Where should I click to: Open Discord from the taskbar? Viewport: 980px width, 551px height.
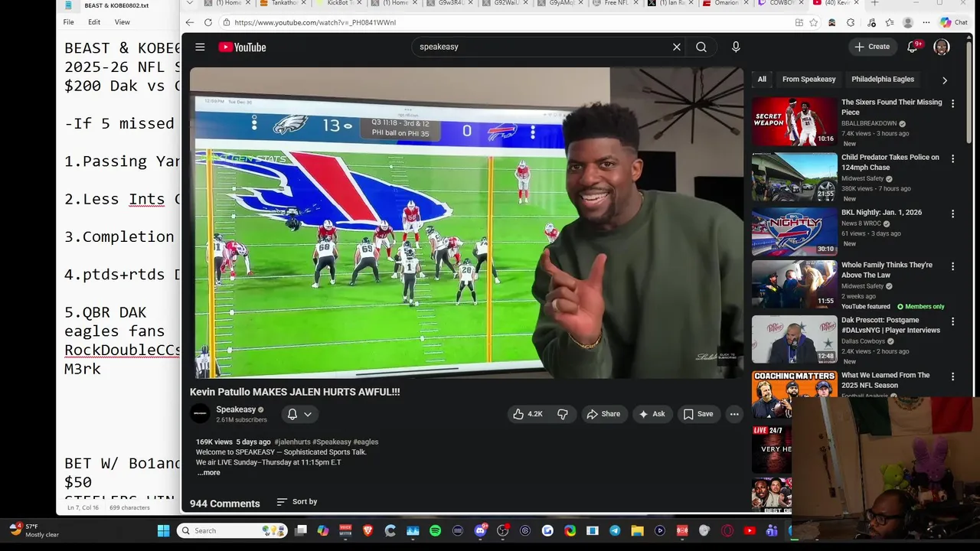481,530
